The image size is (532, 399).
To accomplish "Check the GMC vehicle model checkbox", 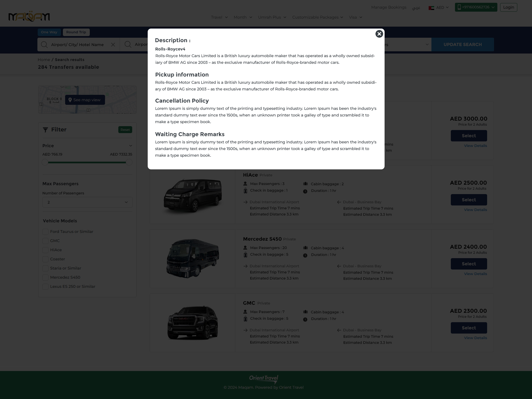I will [x=45, y=241].
